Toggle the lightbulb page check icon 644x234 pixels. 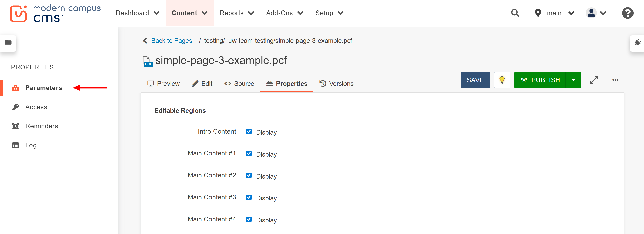[502, 80]
